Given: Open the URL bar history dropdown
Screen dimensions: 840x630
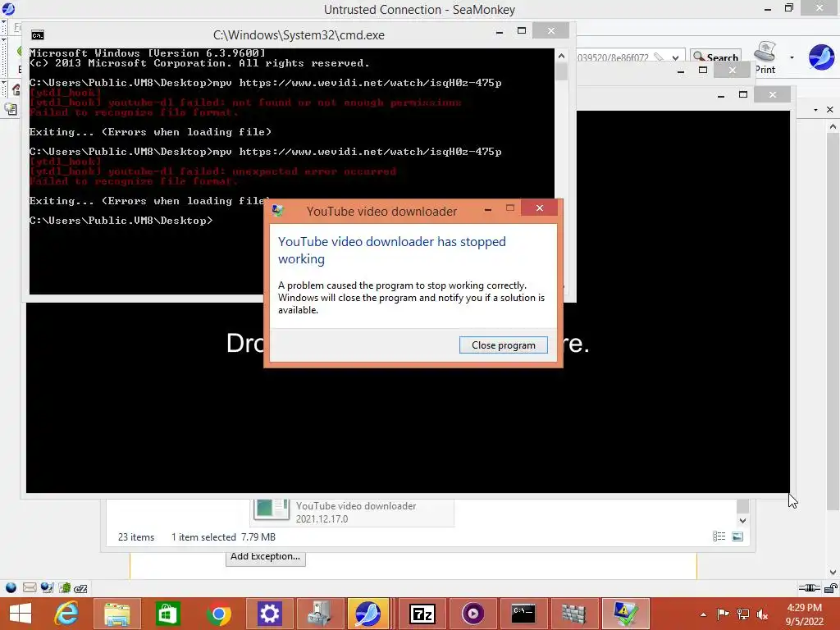Looking at the screenshot, I should [676, 57].
